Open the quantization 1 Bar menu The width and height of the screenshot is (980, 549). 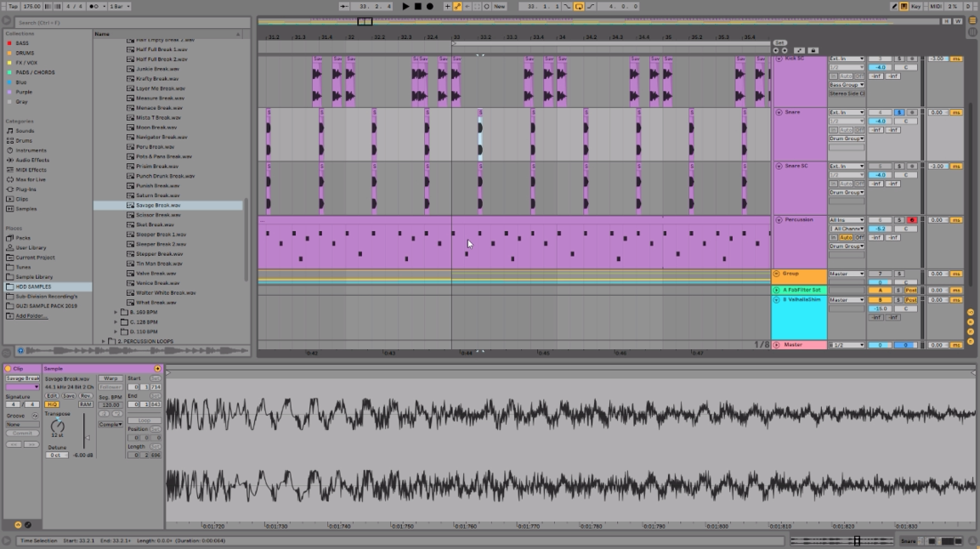[x=120, y=6]
